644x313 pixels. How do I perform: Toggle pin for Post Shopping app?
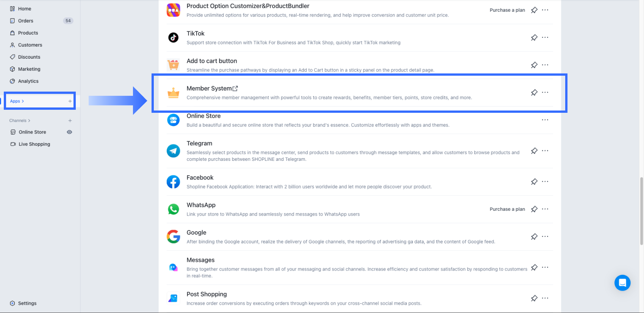534,298
